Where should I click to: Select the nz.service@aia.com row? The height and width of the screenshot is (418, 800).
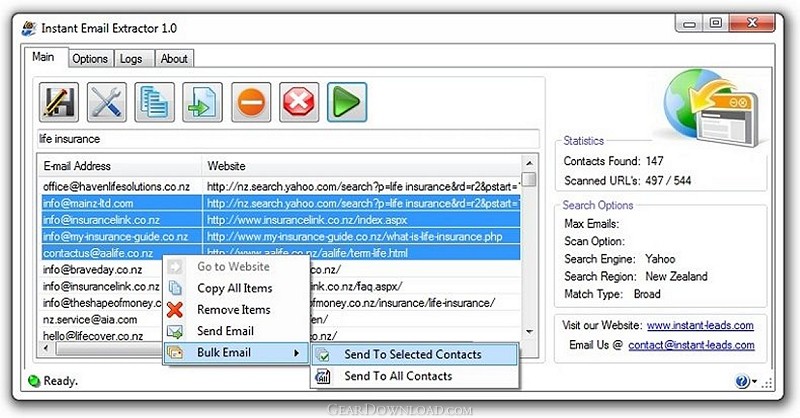click(101, 319)
